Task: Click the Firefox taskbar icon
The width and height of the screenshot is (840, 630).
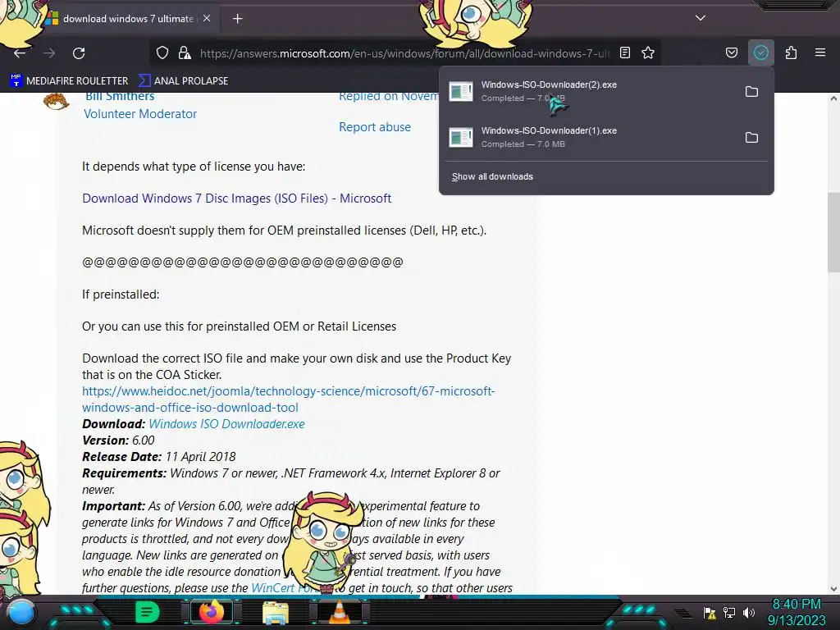Action: (212, 612)
